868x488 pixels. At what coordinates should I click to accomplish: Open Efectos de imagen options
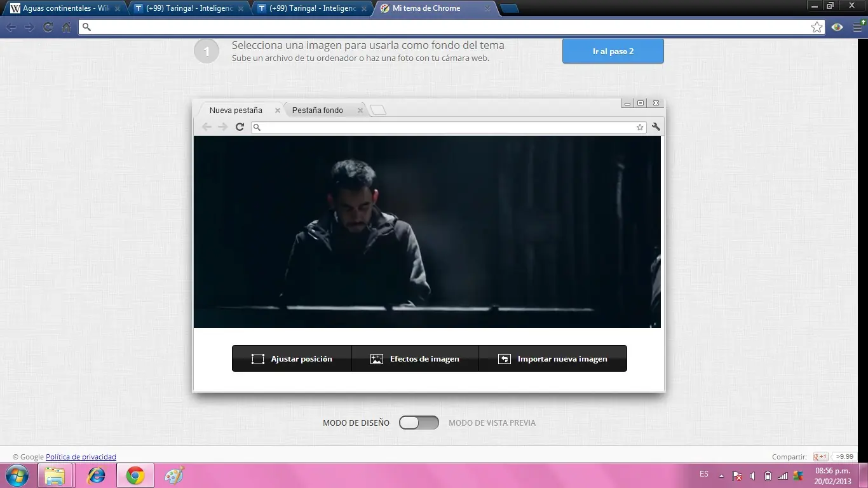pos(415,359)
